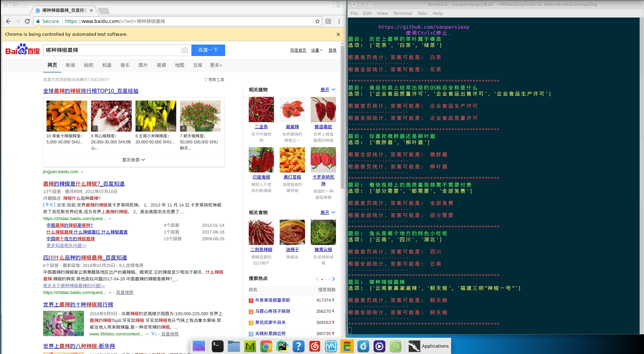
Task: Open the Terminal File menu
Action: coord(354,13)
